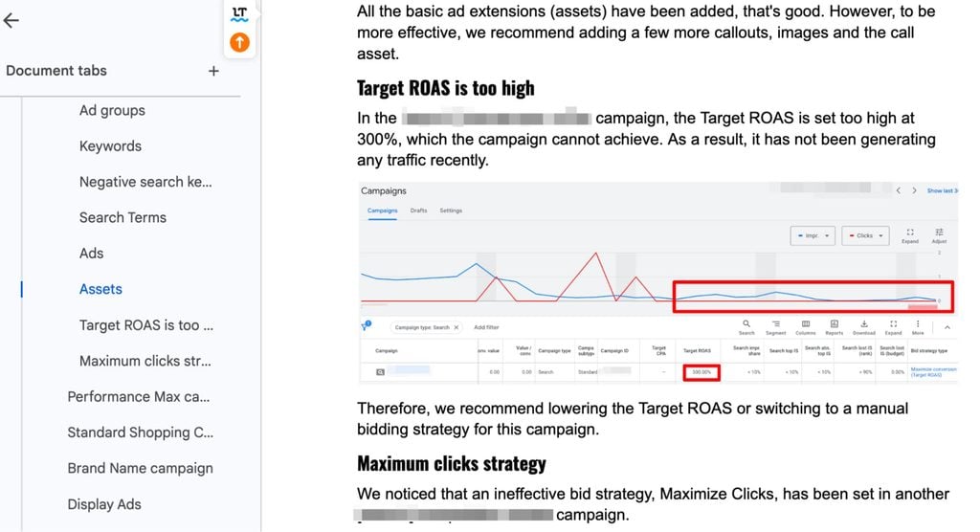Open the Ad groups tab

point(112,111)
